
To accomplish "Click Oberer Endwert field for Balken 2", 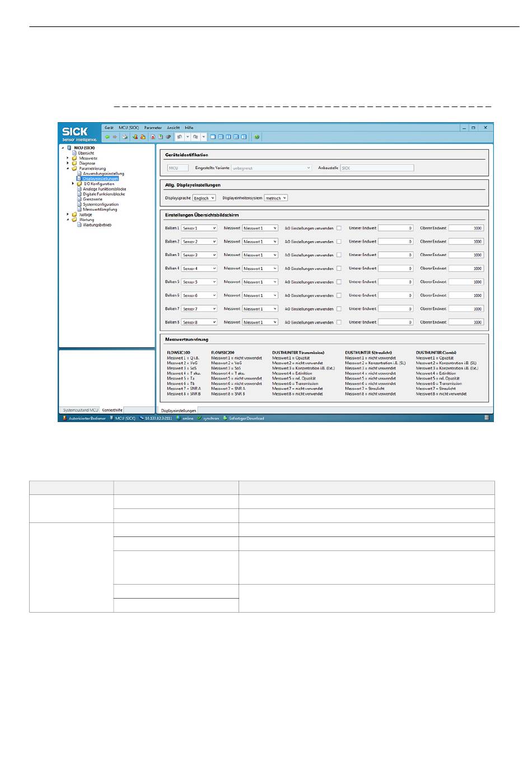I will pos(466,242).
